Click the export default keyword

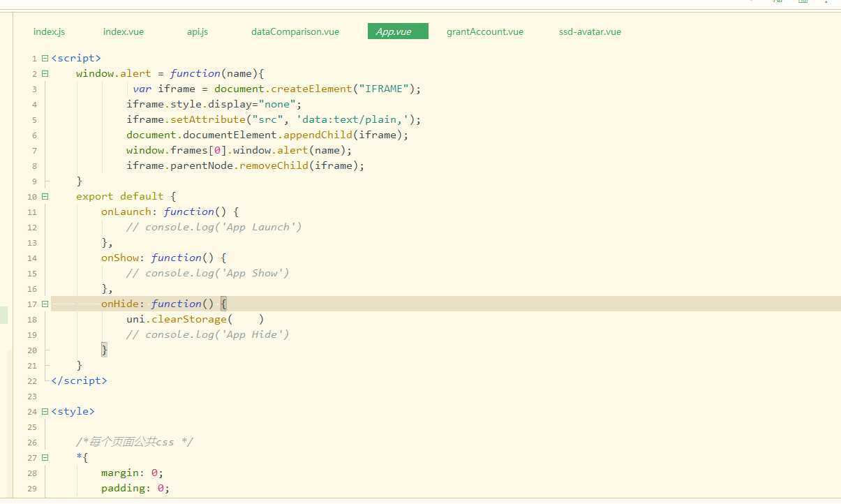pos(119,196)
